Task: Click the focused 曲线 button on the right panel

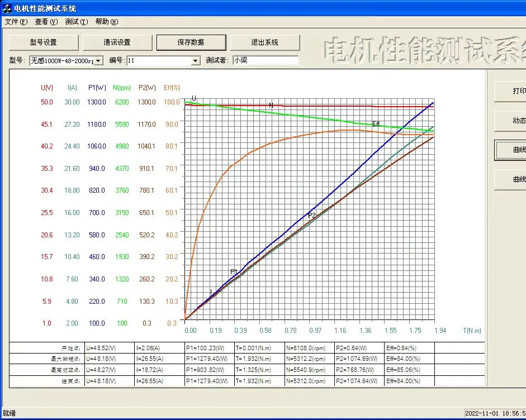Action: [510, 150]
